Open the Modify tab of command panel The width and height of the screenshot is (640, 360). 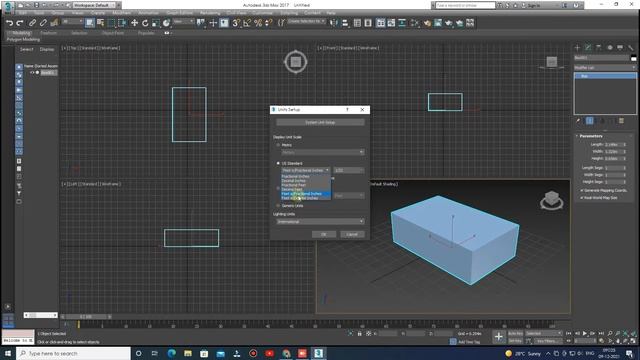[588, 48]
